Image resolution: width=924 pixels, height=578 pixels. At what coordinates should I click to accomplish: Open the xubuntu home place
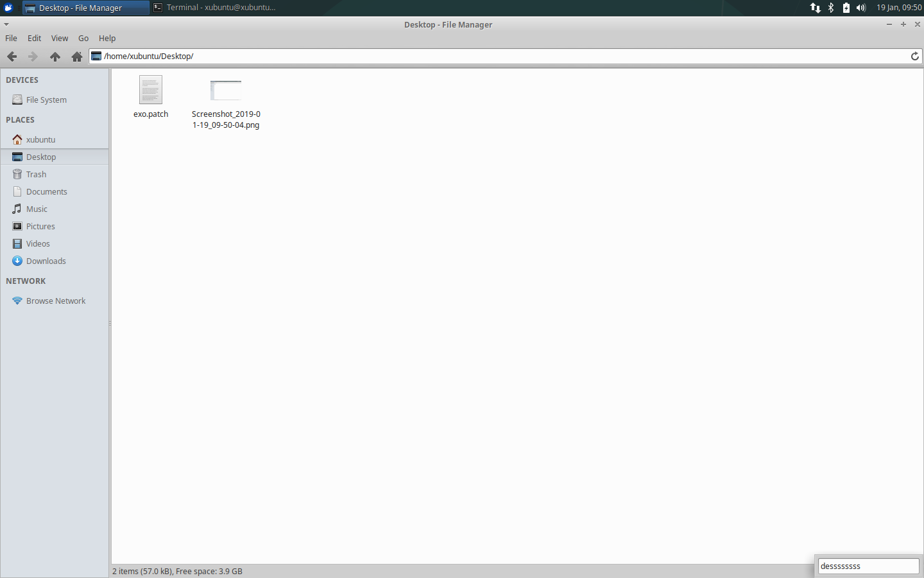tap(40, 139)
